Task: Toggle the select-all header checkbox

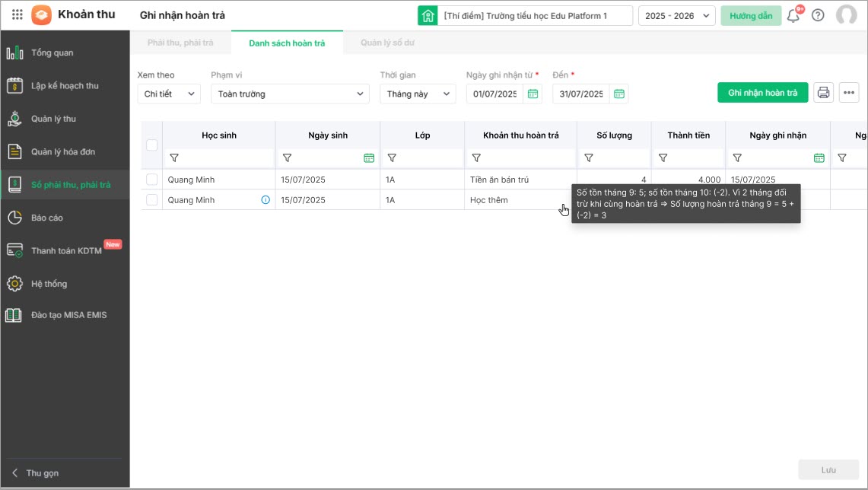Action: coord(152,145)
